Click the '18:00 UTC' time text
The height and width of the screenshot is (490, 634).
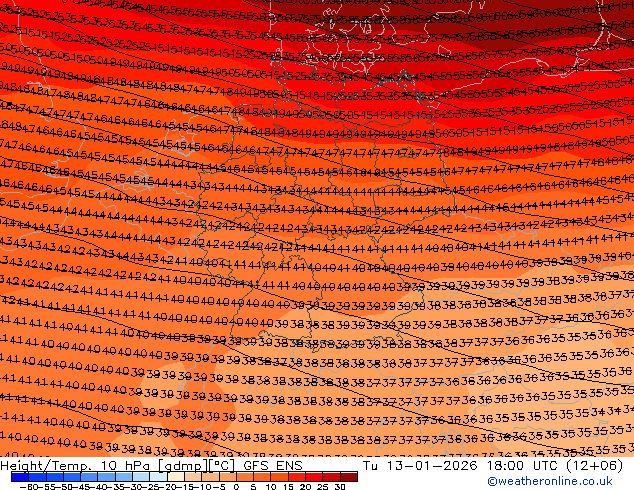coord(523,466)
